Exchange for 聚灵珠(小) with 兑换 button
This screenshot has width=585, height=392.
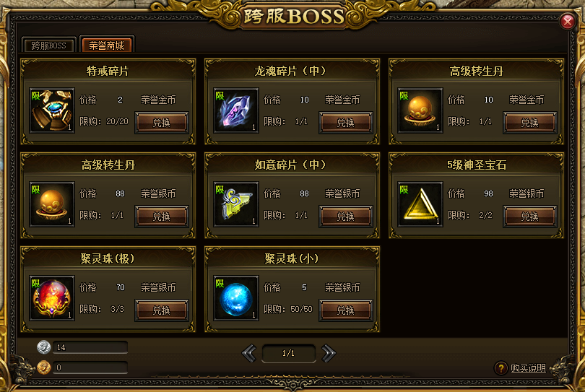(x=346, y=310)
